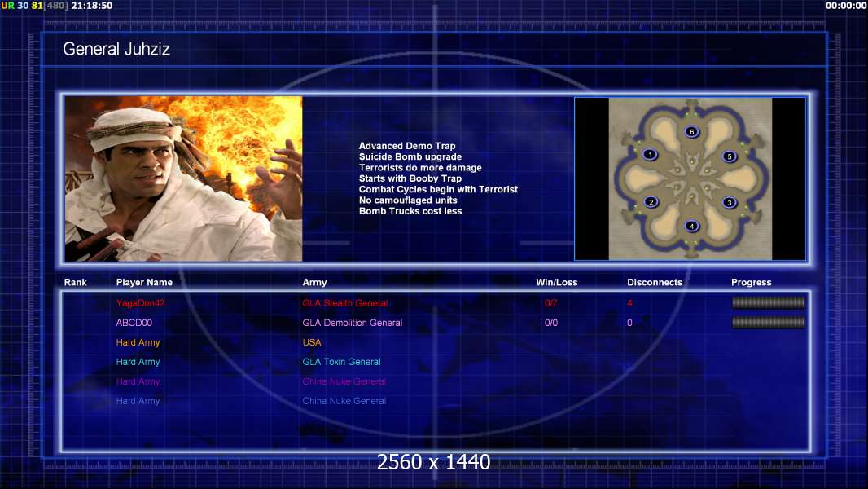Image resolution: width=868 pixels, height=489 pixels.
Task: Click Starts with Booby Trap line
Action: [410, 178]
